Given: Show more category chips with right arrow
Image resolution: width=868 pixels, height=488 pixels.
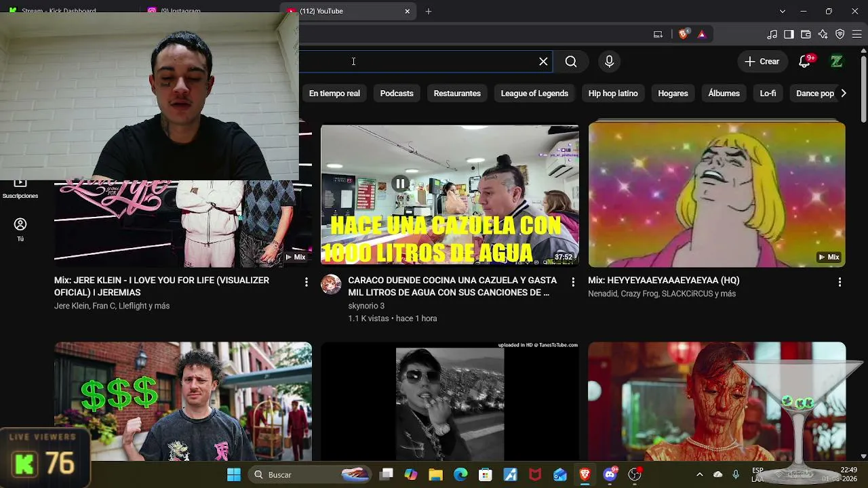Looking at the screenshot, I should tap(844, 94).
